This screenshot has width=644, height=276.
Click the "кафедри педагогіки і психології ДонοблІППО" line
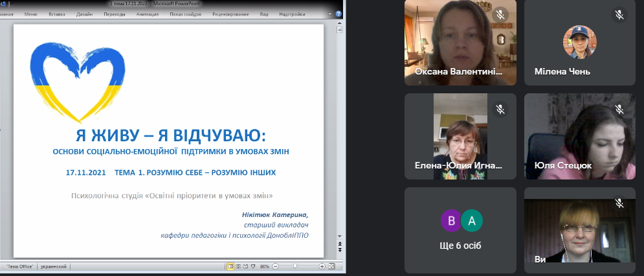coord(234,235)
